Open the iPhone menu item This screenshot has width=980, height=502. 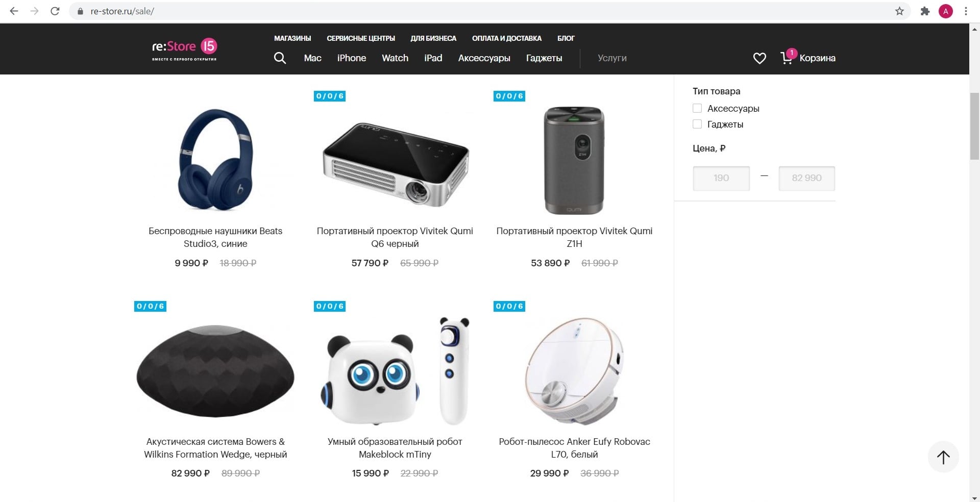[x=352, y=58]
